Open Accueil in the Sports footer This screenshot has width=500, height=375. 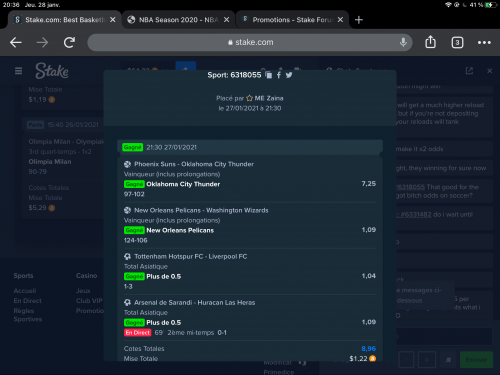(25, 291)
